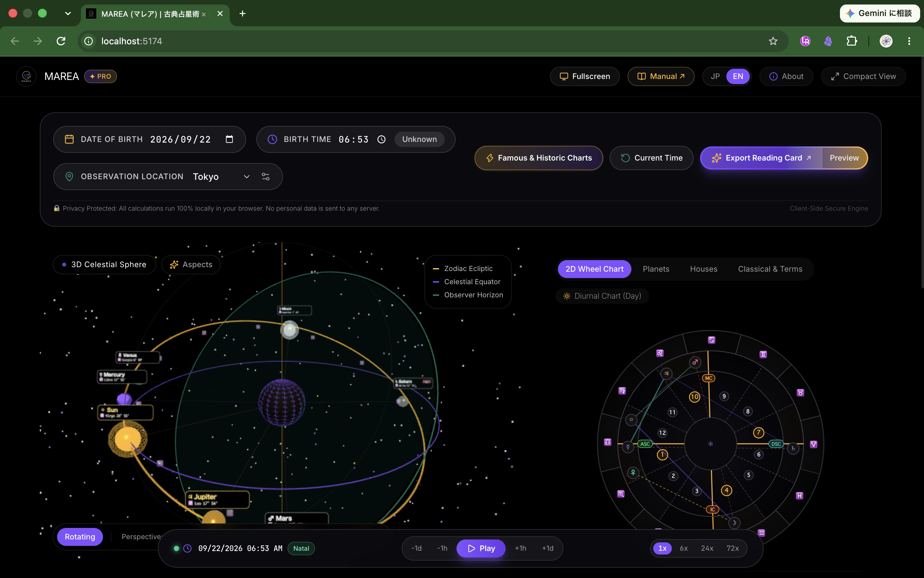Screen dimensions: 924x578
Task: Select the Saturn symbol on the wheel chart
Action: pos(793,448)
